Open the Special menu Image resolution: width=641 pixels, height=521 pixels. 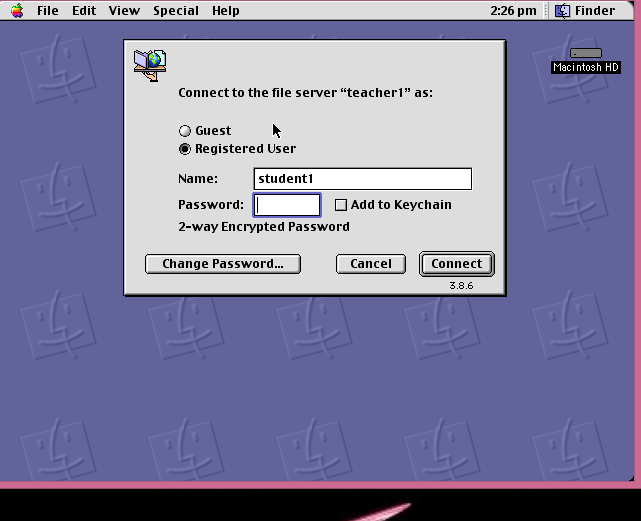[x=176, y=11]
